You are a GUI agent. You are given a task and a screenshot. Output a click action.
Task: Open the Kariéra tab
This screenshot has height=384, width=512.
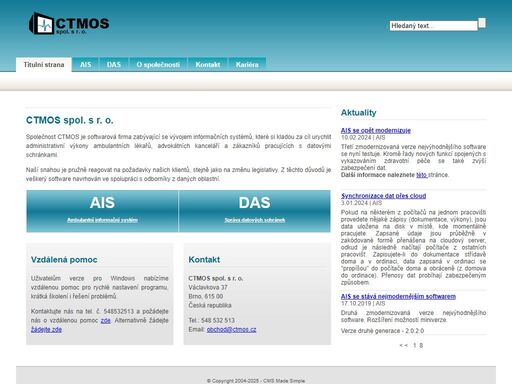click(x=247, y=65)
